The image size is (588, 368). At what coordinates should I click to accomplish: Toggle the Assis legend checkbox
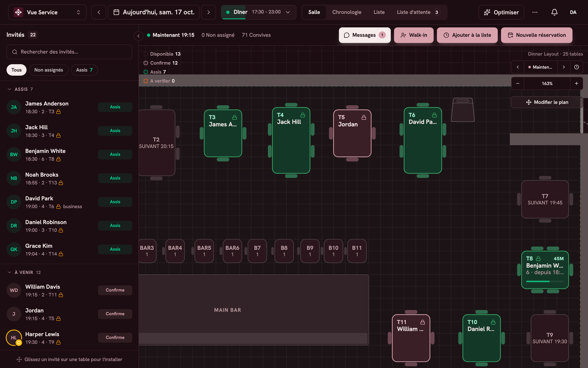[x=146, y=72]
